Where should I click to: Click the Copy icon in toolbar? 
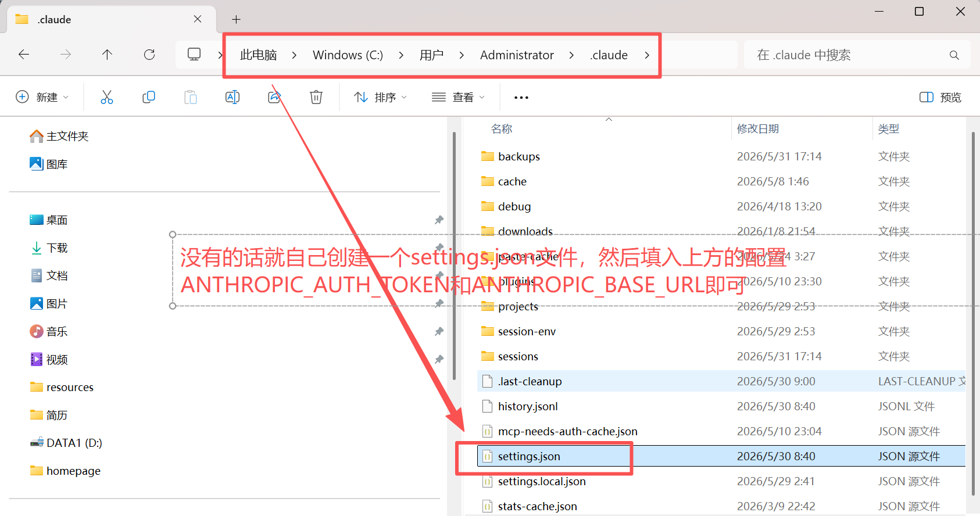coord(149,97)
